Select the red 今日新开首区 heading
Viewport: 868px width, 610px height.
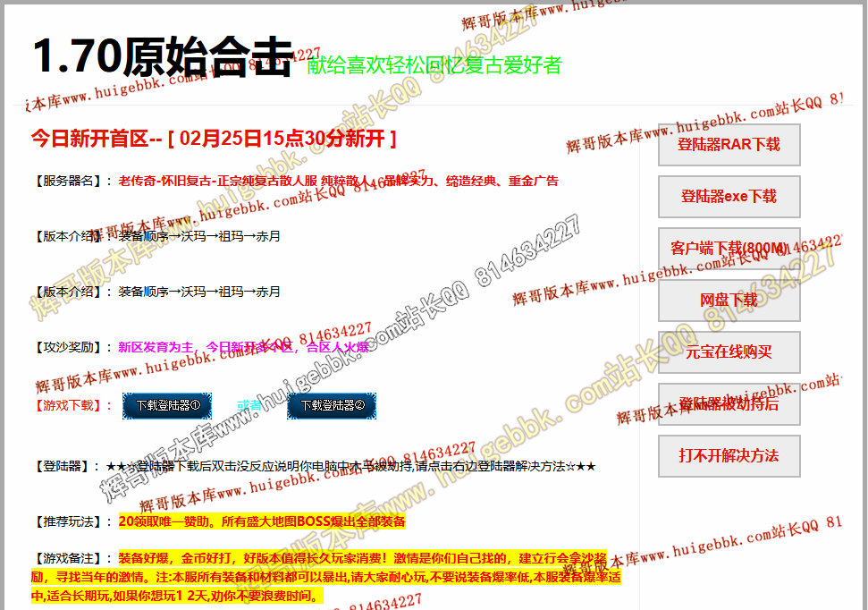[x=213, y=138]
